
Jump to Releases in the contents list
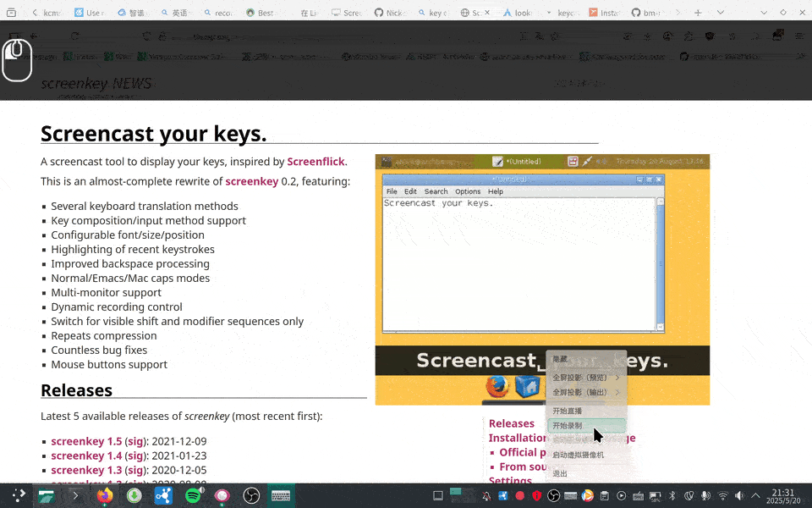(512, 423)
